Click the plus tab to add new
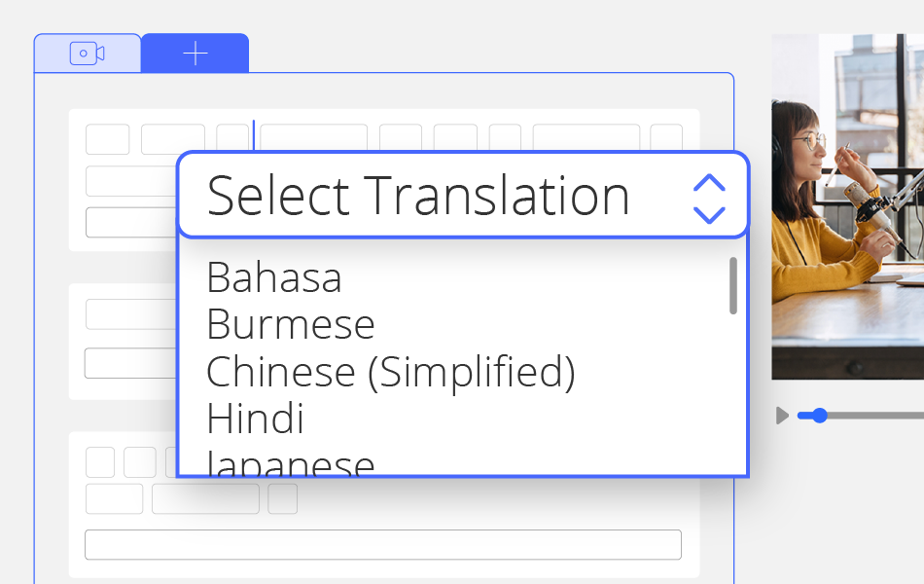 click(195, 54)
